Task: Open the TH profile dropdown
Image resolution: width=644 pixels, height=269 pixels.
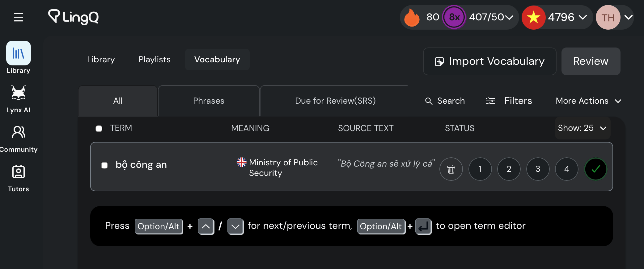Action: point(615,17)
